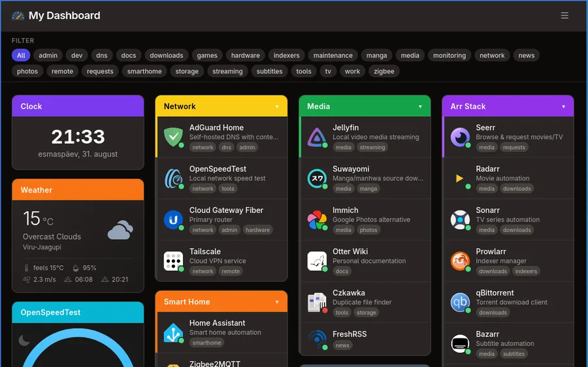
Task: Click the requests tag under Seerr
Action: (514, 148)
